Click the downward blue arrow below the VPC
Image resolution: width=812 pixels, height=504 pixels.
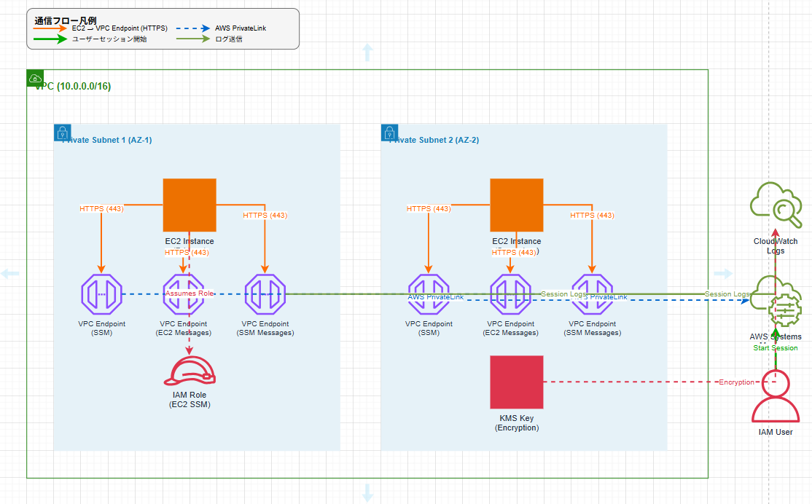(x=367, y=493)
